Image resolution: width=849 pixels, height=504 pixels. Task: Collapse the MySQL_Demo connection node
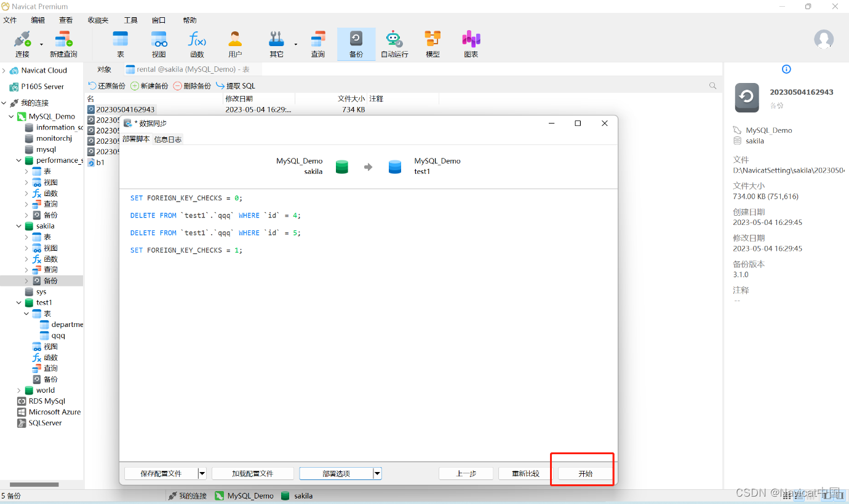coord(12,117)
